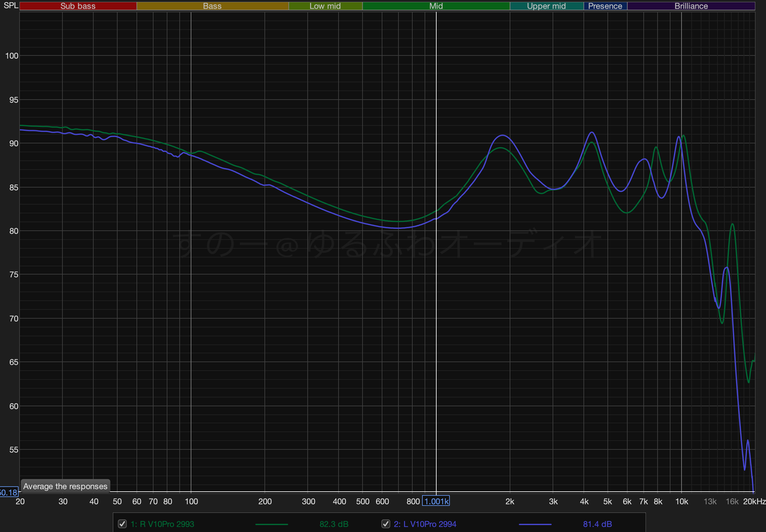Click the Average the responses button
This screenshot has height=532, width=766.
pyautogui.click(x=65, y=486)
